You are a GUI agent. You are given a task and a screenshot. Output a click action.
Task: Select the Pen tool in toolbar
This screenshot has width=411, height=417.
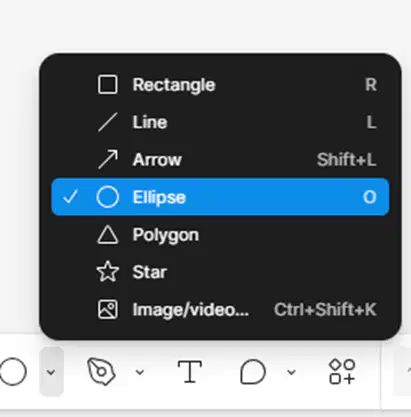coord(102,372)
